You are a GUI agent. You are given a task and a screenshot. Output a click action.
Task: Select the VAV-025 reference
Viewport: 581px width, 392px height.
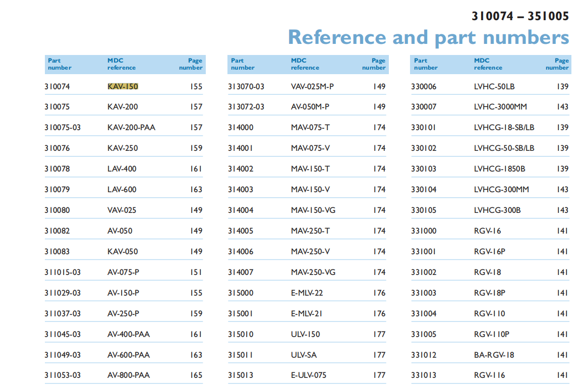click(x=122, y=210)
